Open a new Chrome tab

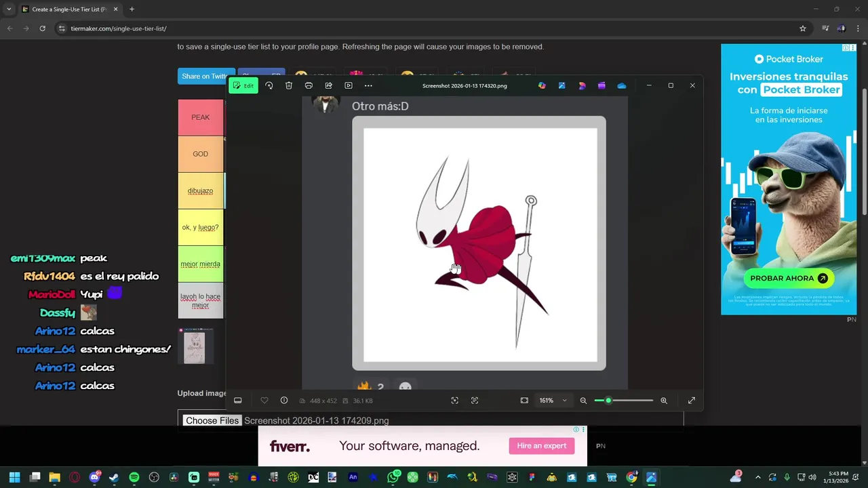click(132, 9)
